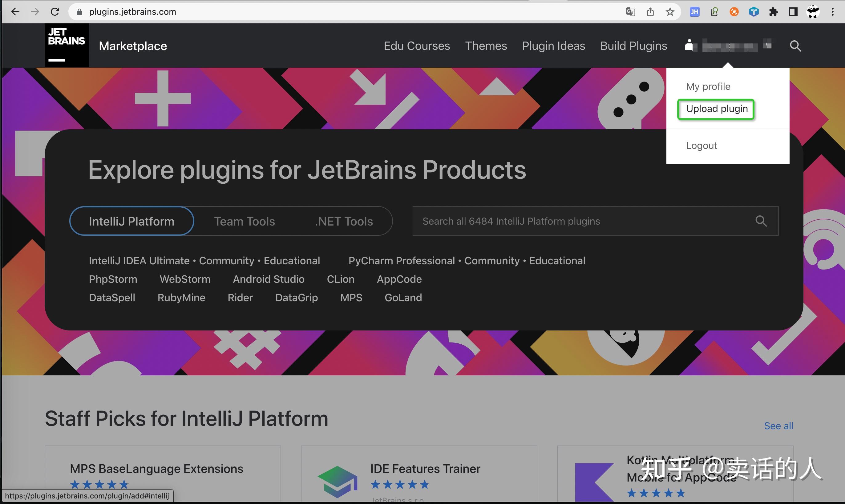Open the panda profile avatar
The height and width of the screenshot is (504, 845).
pos(813,12)
